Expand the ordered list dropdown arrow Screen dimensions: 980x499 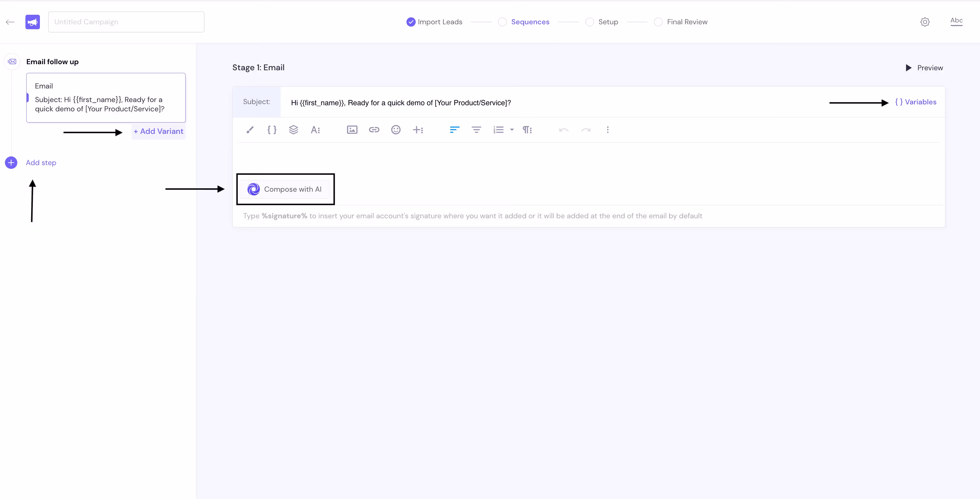point(512,130)
